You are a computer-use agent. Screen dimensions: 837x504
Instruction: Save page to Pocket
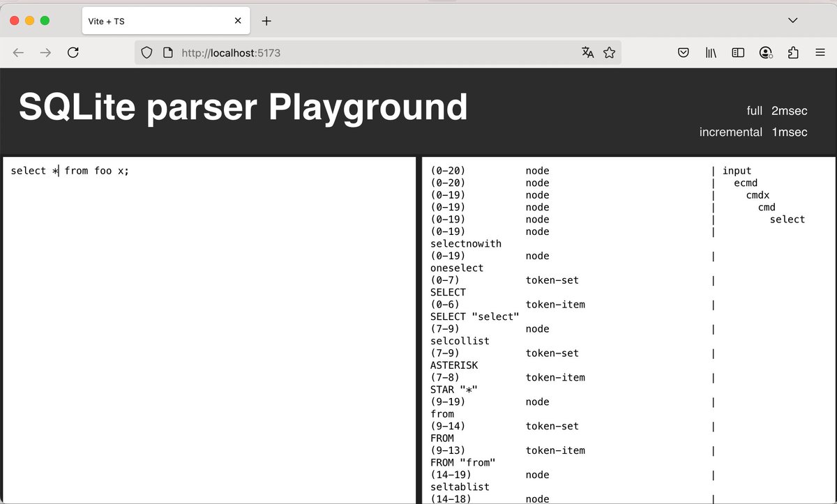click(x=684, y=52)
